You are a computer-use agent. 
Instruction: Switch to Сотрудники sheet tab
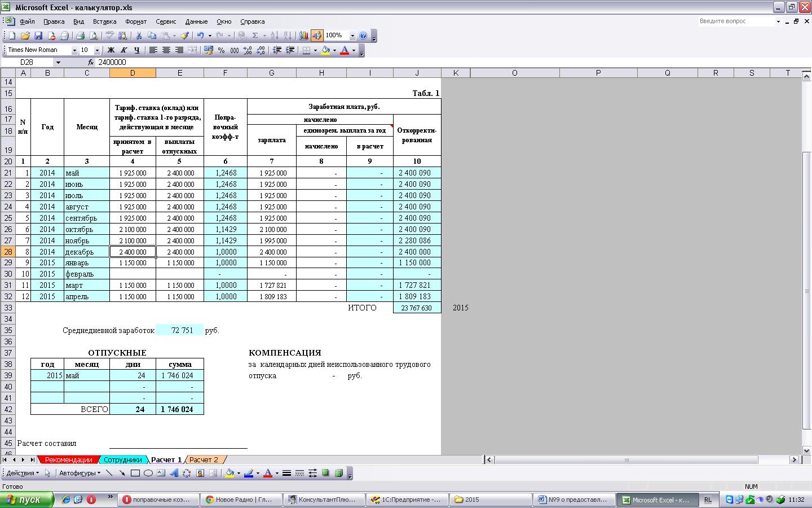click(x=122, y=460)
